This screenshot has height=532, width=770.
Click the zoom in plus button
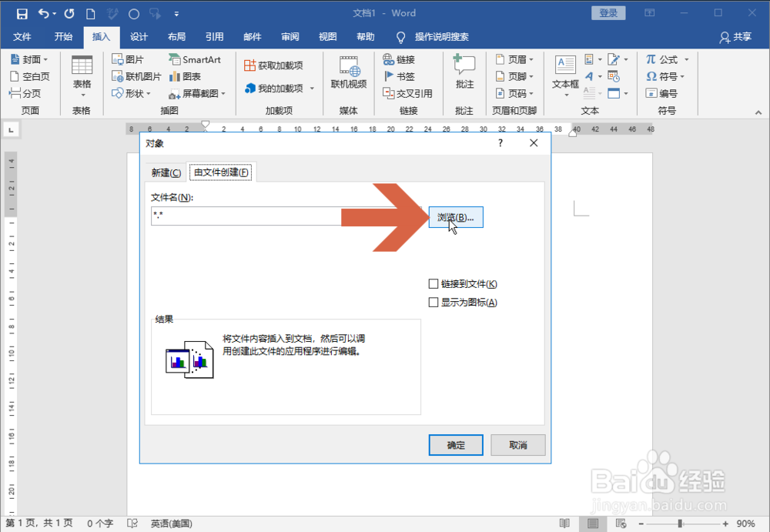click(x=725, y=524)
